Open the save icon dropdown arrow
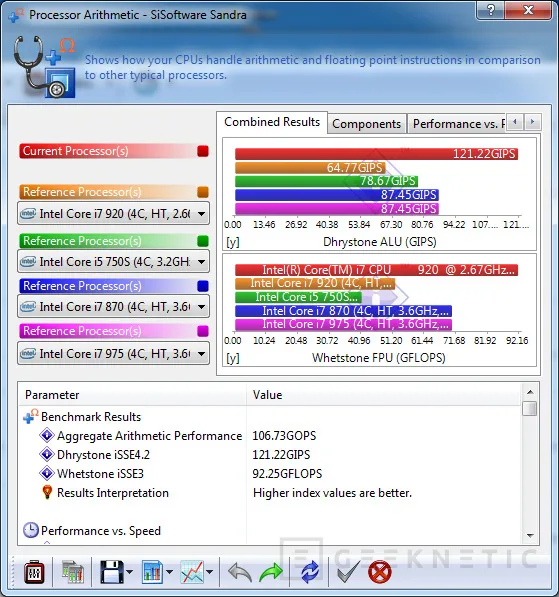 click(x=129, y=572)
